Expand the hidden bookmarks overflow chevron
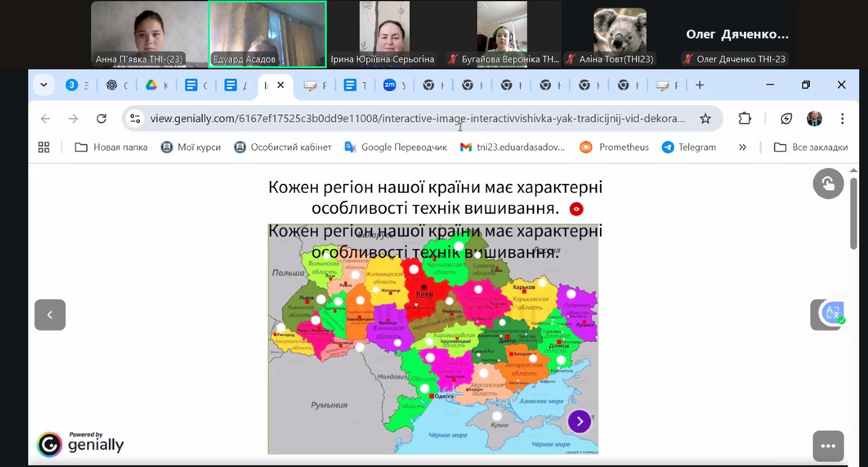Image resolution: width=868 pixels, height=467 pixels. point(742,147)
